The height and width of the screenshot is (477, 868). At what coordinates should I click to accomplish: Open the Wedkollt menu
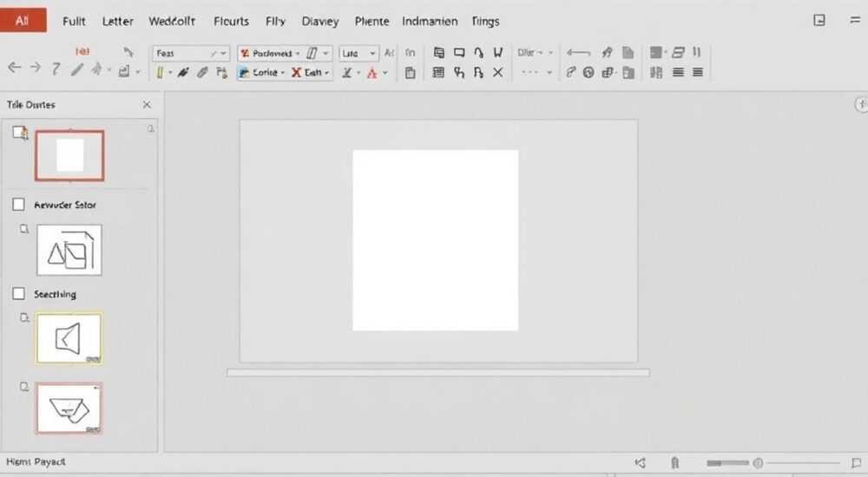coord(172,21)
